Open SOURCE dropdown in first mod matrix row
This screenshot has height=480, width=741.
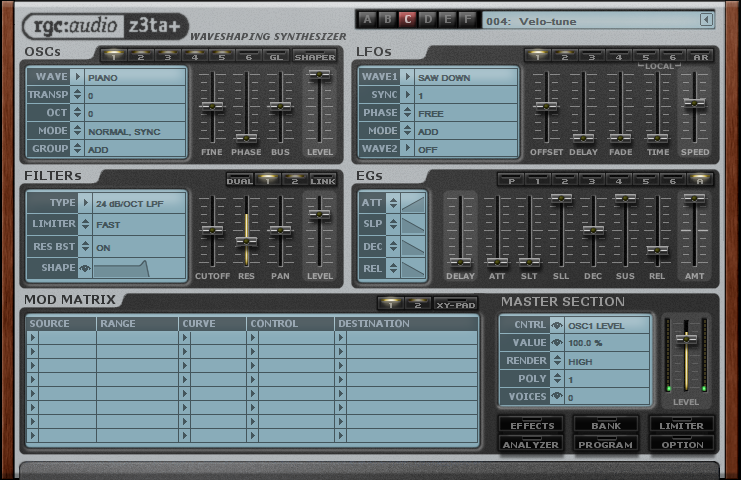click(x=33, y=337)
